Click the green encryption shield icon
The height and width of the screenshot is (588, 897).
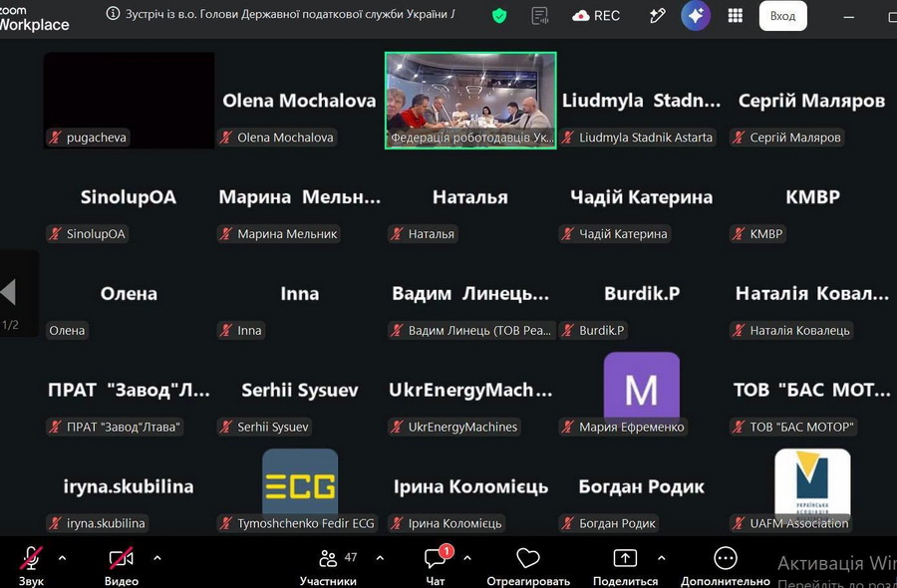[x=499, y=15]
